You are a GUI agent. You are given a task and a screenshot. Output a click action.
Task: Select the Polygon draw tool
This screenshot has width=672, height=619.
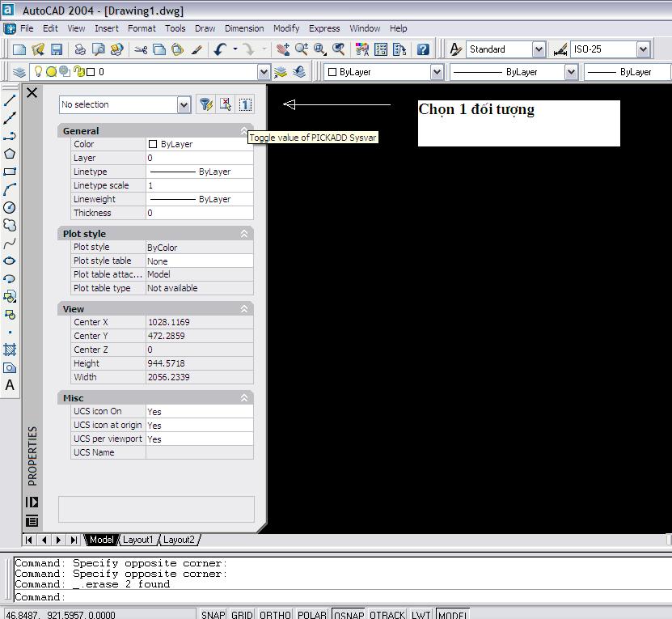pos(10,154)
